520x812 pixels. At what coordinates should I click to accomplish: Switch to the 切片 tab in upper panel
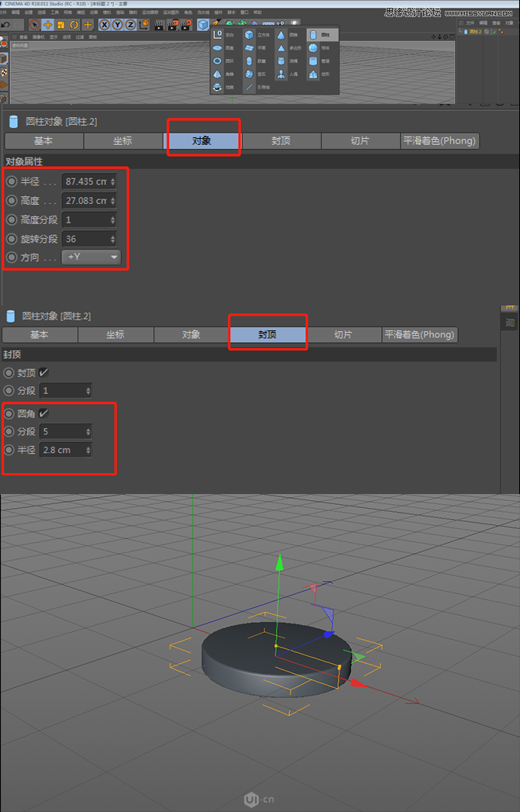tap(360, 141)
